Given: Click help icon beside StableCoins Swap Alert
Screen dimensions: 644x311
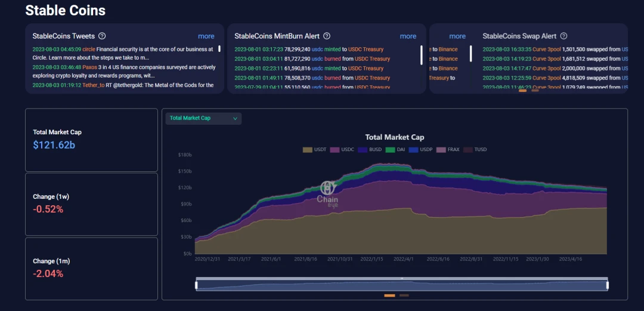Looking at the screenshot, I should click(x=563, y=36).
